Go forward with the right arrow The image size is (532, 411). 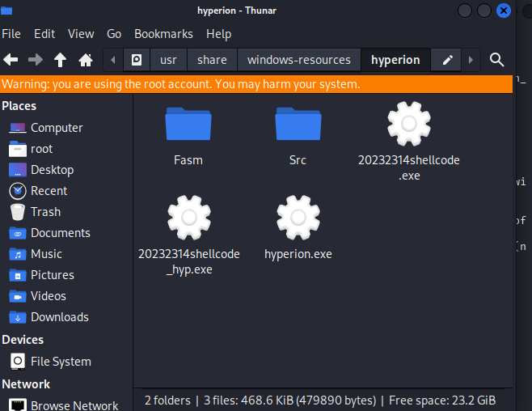(36, 60)
